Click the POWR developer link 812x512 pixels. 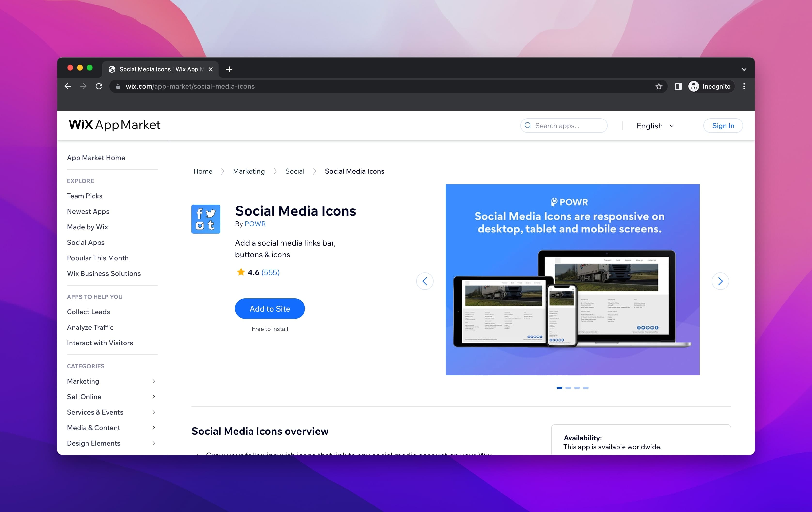(255, 224)
